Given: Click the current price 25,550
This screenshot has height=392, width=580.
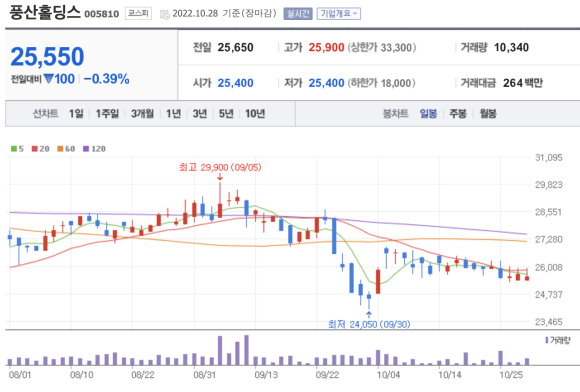Looking at the screenshot, I should 47,57.
